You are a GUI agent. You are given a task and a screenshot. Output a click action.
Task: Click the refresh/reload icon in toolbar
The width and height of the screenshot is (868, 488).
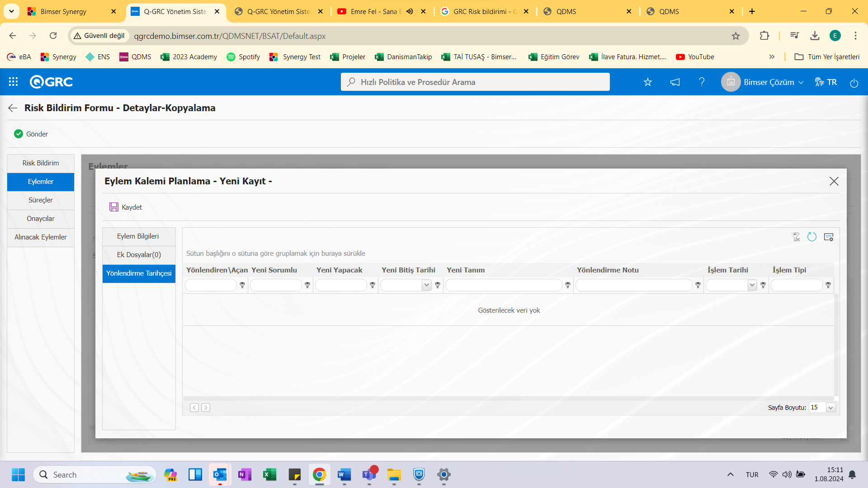click(x=812, y=237)
